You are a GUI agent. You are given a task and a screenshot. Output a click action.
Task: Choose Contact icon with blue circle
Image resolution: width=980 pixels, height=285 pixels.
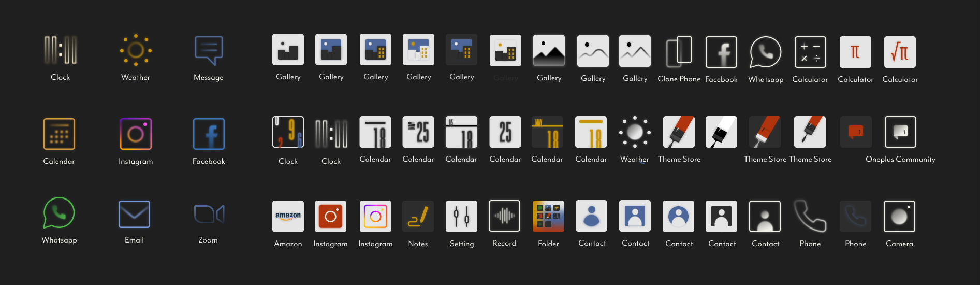coord(679,216)
